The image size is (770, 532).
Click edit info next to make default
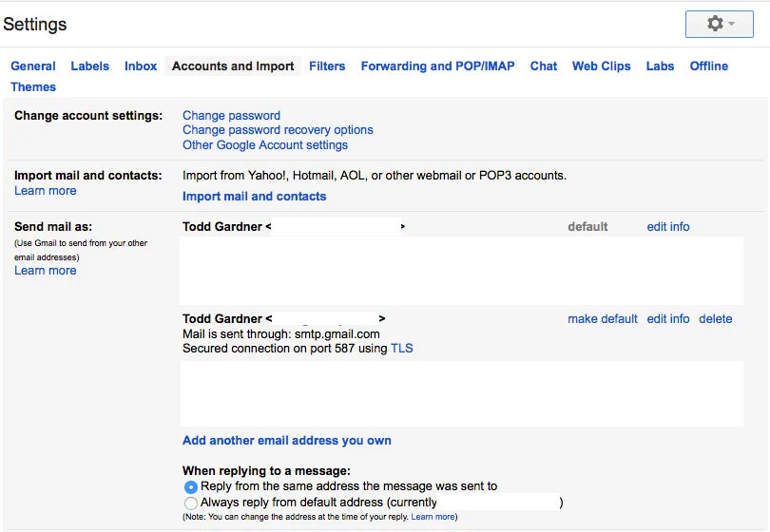(668, 319)
